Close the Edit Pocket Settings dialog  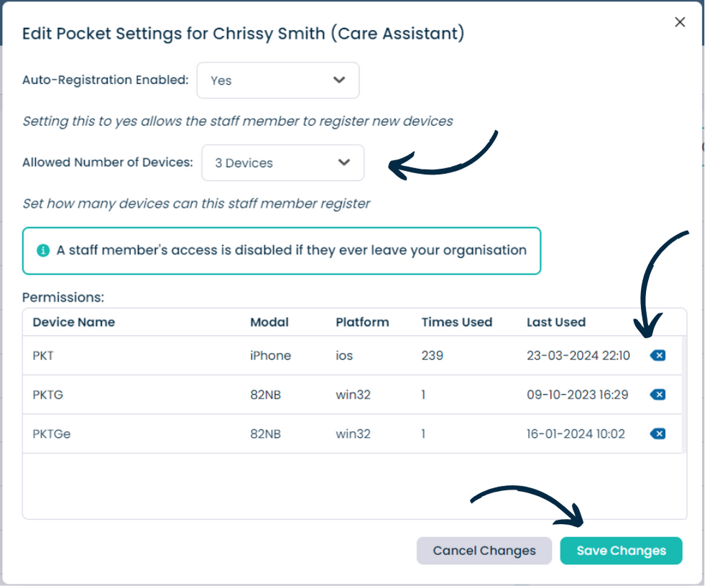tap(681, 22)
